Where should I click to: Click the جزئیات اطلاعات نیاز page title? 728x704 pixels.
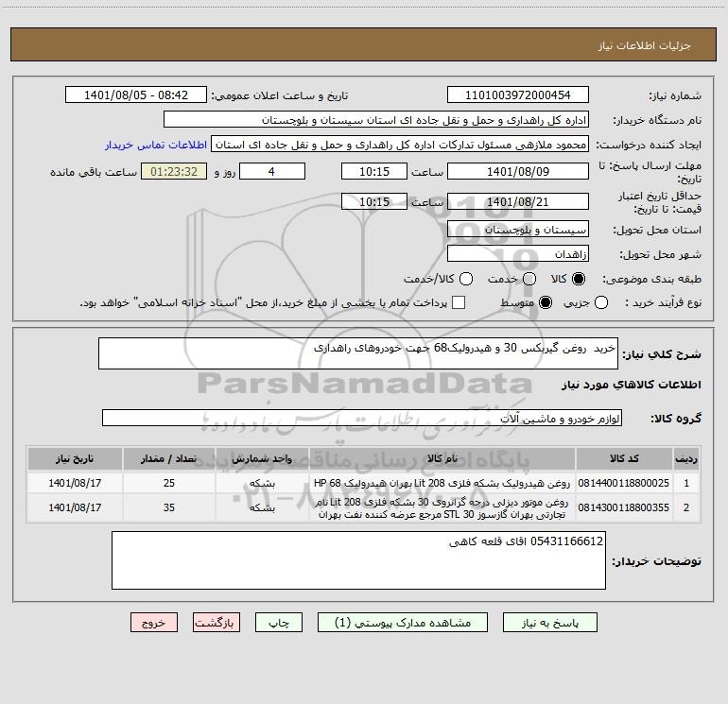click(645, 45)
